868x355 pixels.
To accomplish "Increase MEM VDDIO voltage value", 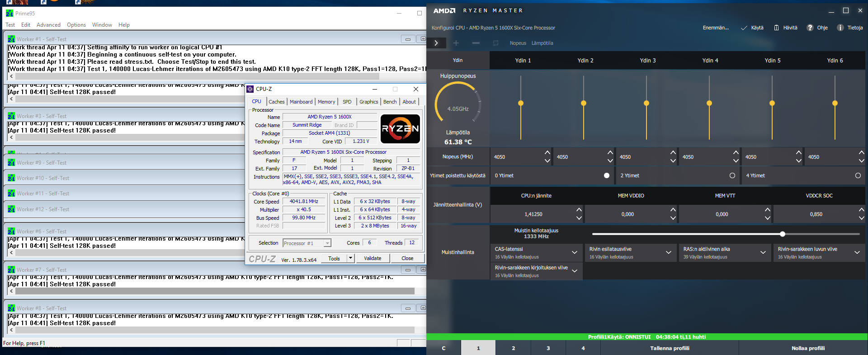I will pyautogui.click(x=673, y=210).
